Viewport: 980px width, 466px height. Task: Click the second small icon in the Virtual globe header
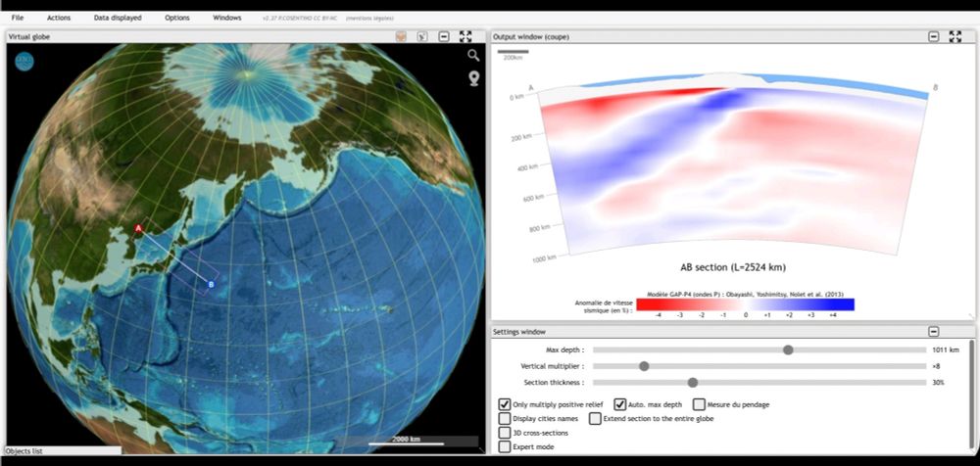(421, 37)
